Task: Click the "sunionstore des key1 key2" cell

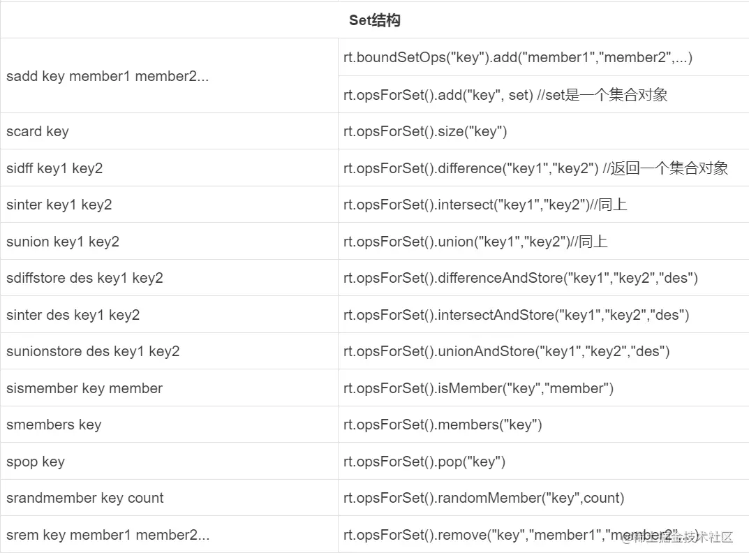Action: pyautogui.click(x=93, y=351)
